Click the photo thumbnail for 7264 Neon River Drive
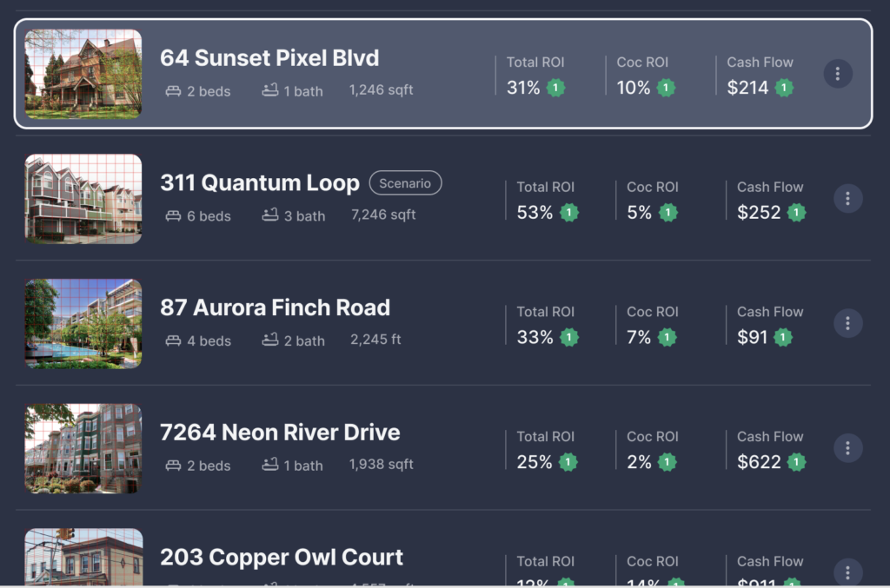 tap(83, 447)
